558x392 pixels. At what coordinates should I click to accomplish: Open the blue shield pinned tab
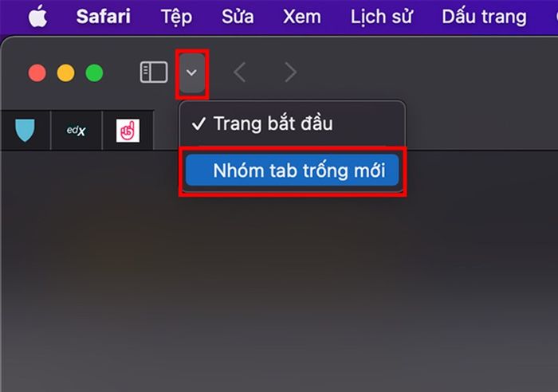[25, 130]
